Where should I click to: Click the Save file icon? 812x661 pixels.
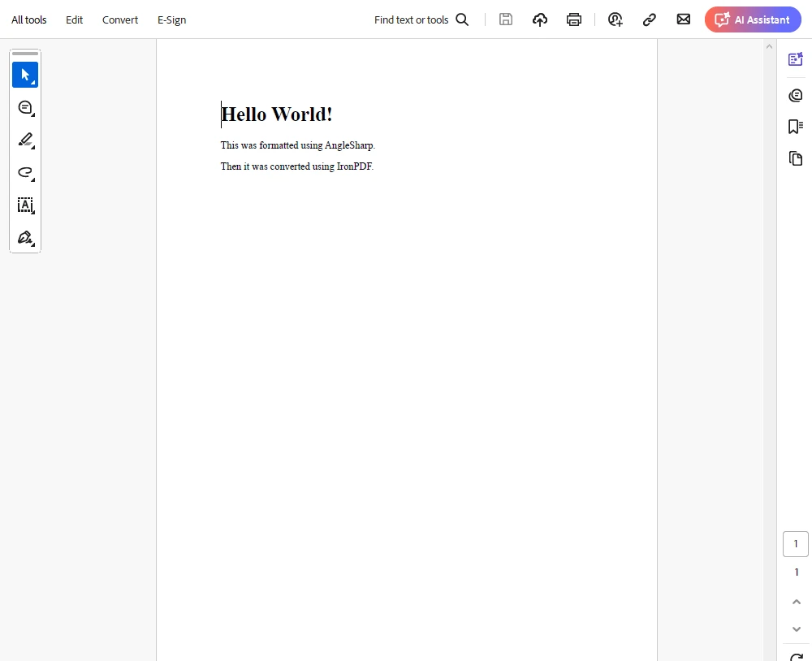pyautogui.click(x=506, y=19)
